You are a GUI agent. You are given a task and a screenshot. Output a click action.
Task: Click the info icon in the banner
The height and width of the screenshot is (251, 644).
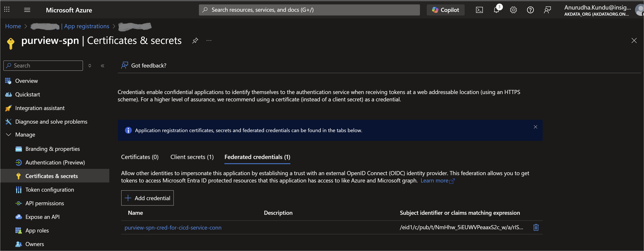128,130
